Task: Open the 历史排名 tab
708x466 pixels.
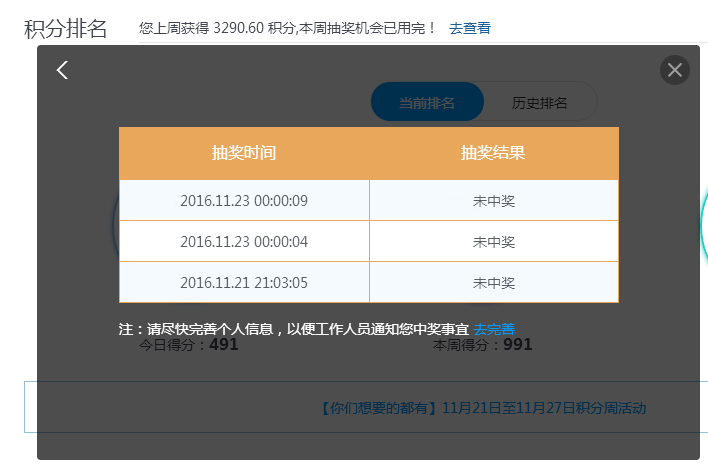Action: coord(540,102)
